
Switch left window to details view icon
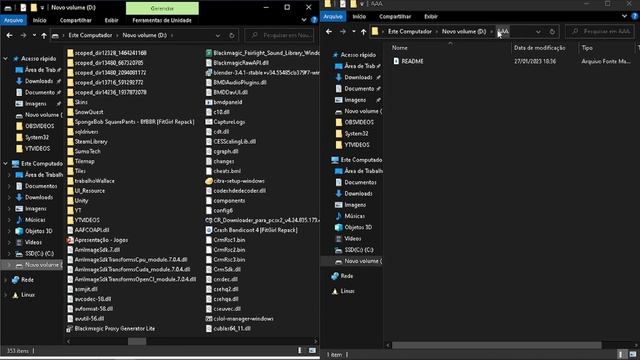click(x=300, y=351)
